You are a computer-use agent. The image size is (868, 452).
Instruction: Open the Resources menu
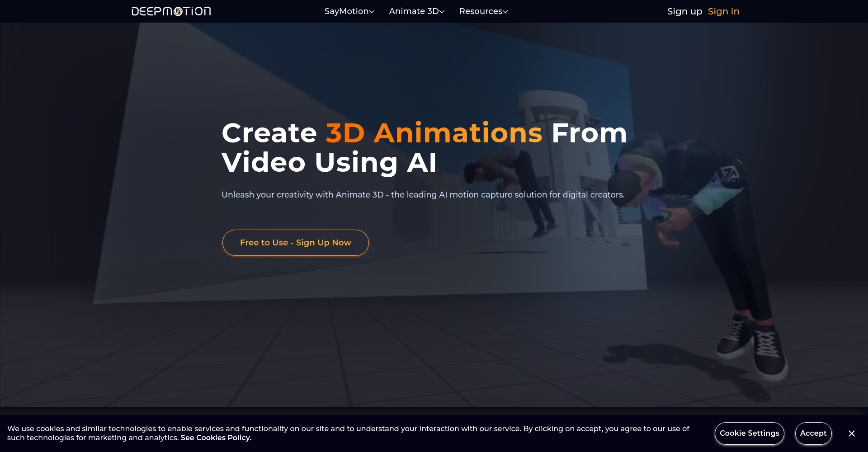481,11
